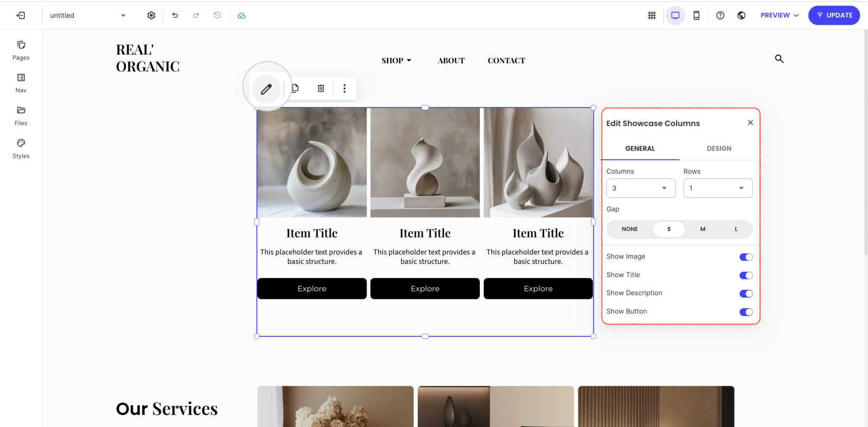This screenshot has width=868, height=427.
Task: Disable the Show Description switch
Action: click(x=746, y=293)
